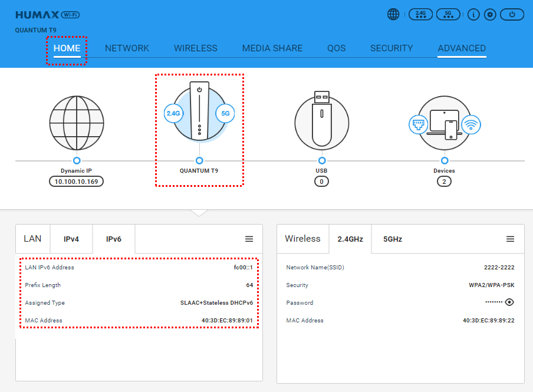This screenshot has width=533, height=392.
Task: Click the 10.100.10.169 IP address badge
Action: click(x=77, y=182)
